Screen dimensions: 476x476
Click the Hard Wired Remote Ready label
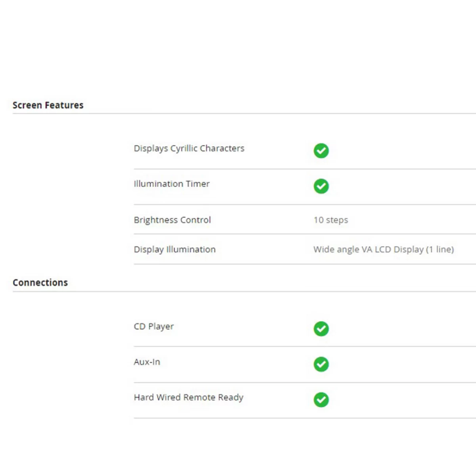pos(189,397)
